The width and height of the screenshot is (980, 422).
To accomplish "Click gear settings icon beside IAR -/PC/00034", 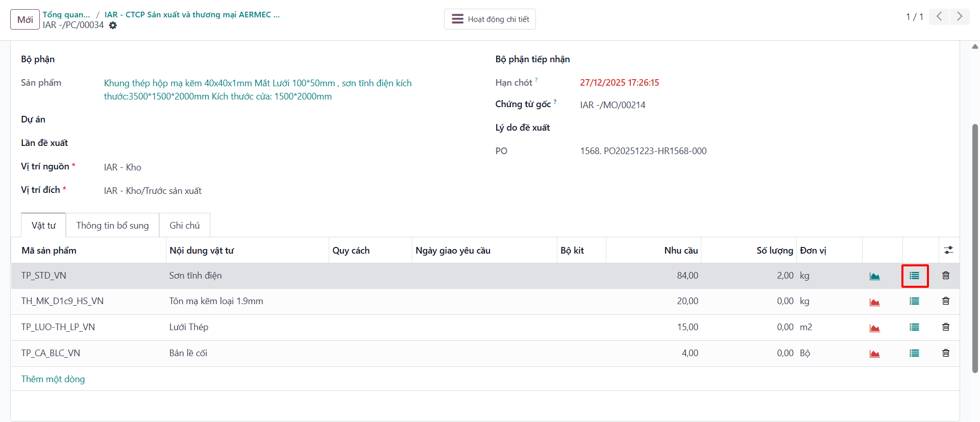I will [x=113, y=25].
